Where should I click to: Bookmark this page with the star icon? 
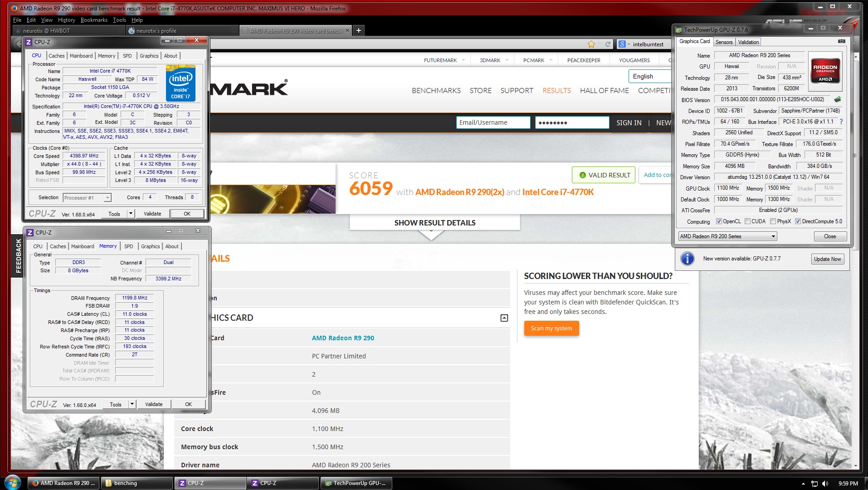[x=591, y=44]
